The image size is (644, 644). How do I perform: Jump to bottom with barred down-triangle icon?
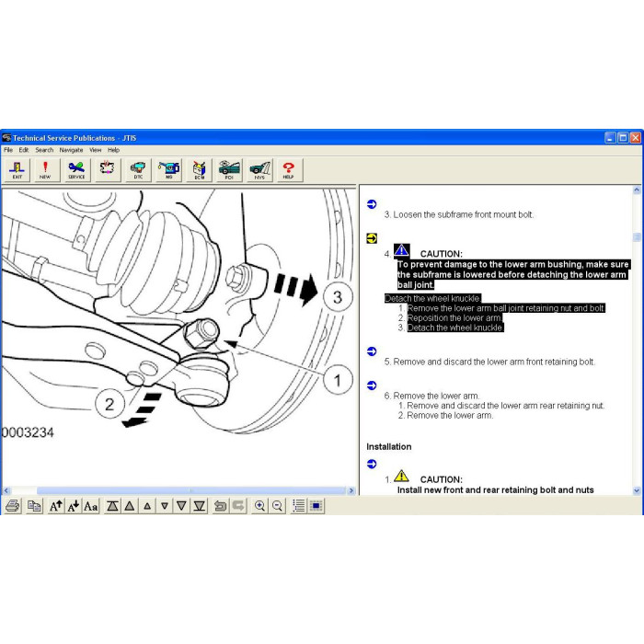pyautogui.click(x=200, y=506)
